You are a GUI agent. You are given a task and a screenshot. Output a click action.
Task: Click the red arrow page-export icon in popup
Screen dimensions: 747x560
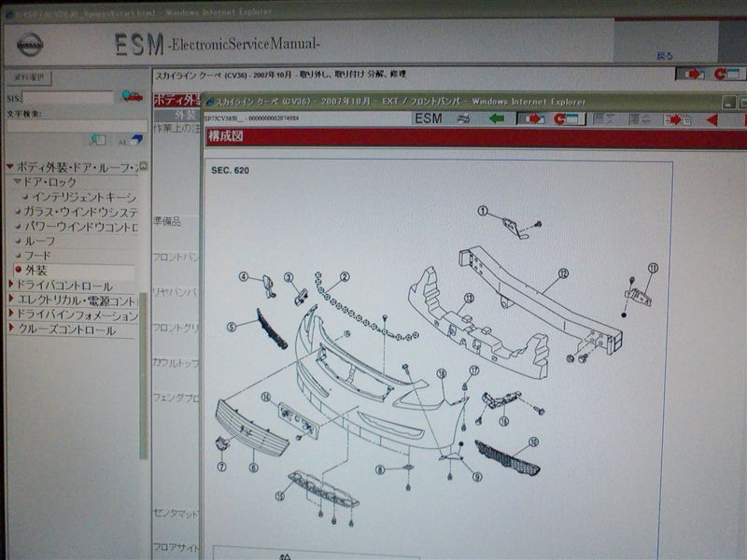(x=678, y=119)
